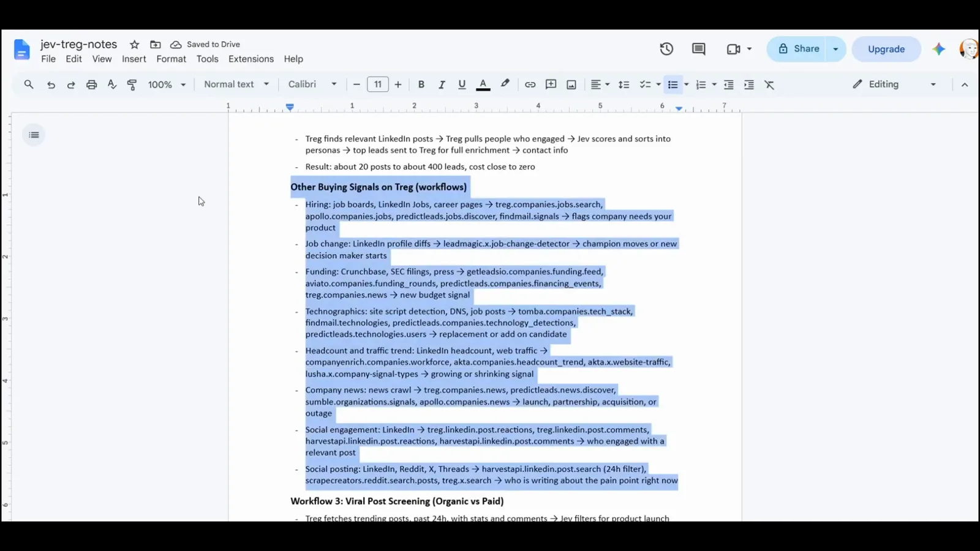Open the comments panel icon
The height and width of the screenshot is (551, 980).
(698, 49)
